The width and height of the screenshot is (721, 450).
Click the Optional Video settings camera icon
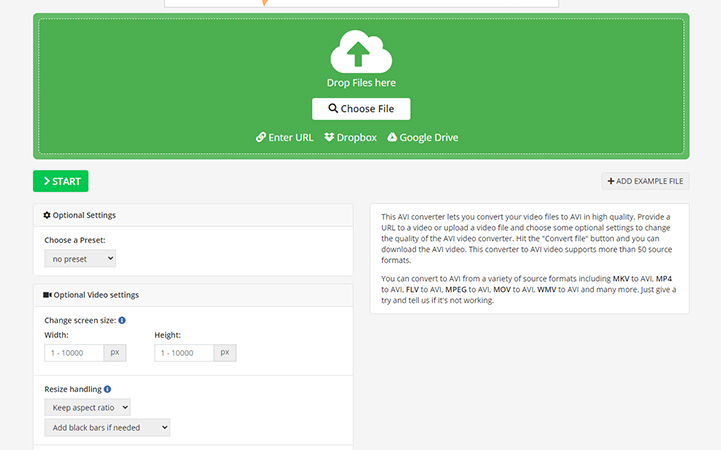tap(47, 295)
